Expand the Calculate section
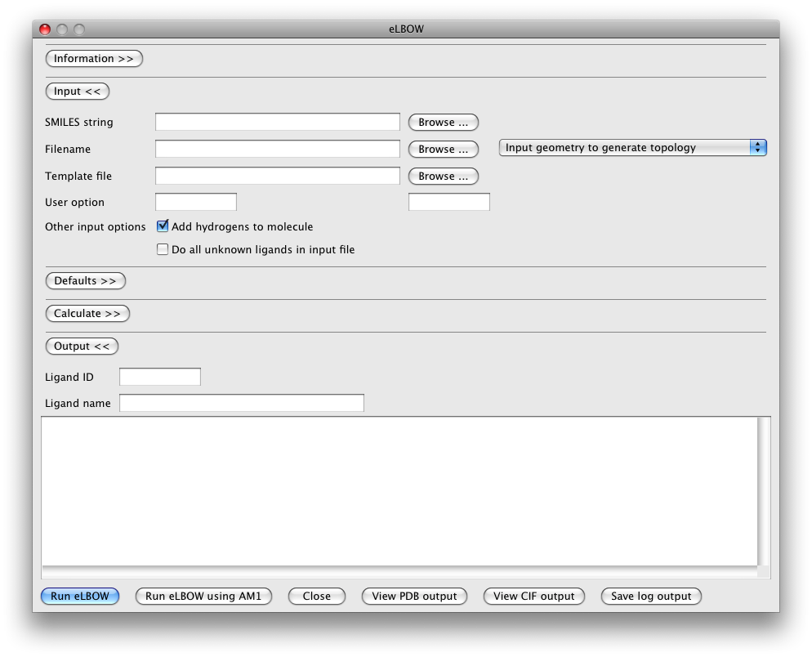Screen dimensions: 812x657 pyautogui.click(x=87, y=314)
